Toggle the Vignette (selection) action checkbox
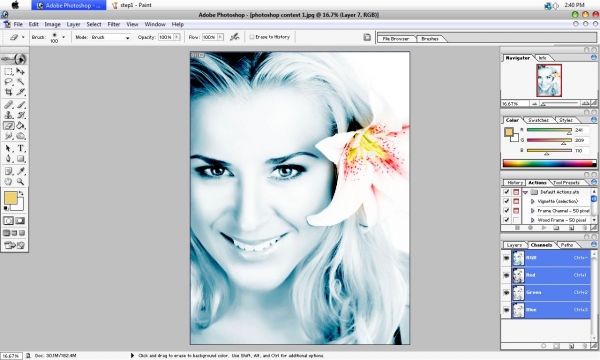 (507, 201)
